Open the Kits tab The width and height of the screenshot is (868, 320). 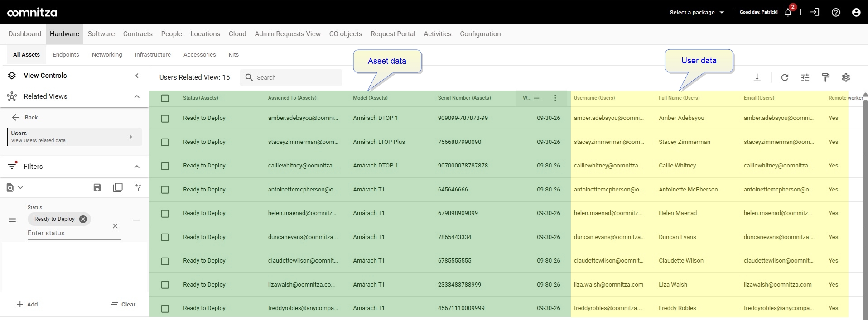234,55
